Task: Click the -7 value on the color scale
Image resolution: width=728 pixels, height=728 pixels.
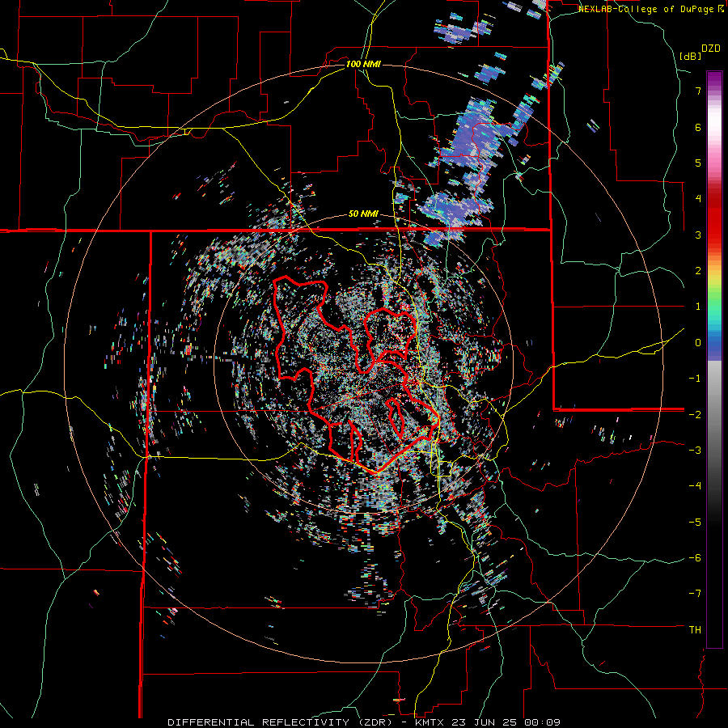Action: click(x=695, y=594)
